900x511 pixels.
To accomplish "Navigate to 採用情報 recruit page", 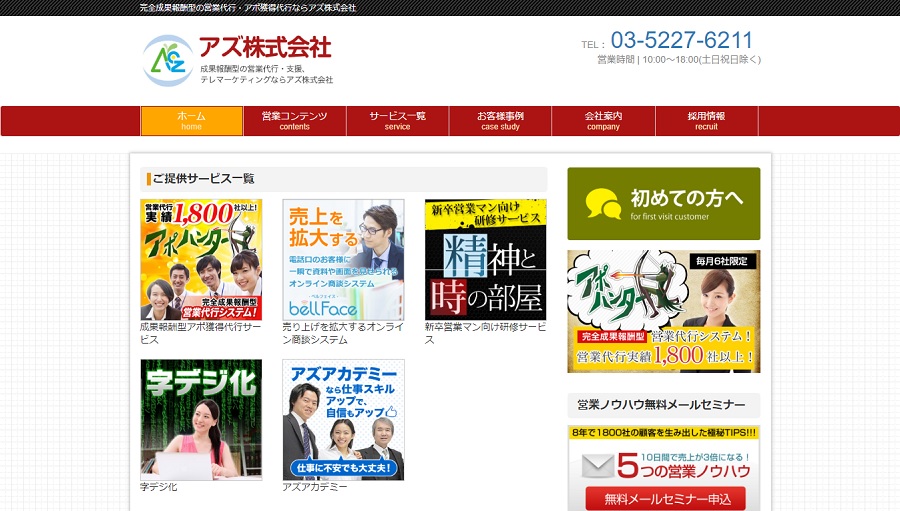I will pos(706,121).
